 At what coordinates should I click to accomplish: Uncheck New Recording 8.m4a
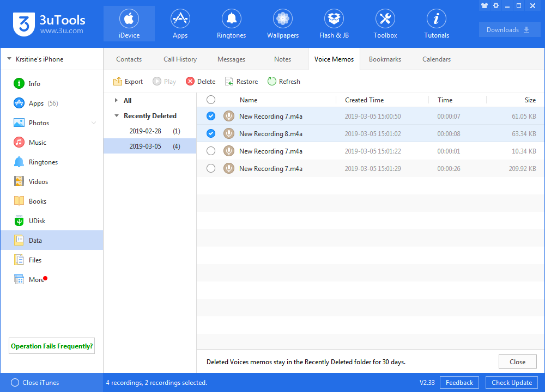tap(210, 133)
